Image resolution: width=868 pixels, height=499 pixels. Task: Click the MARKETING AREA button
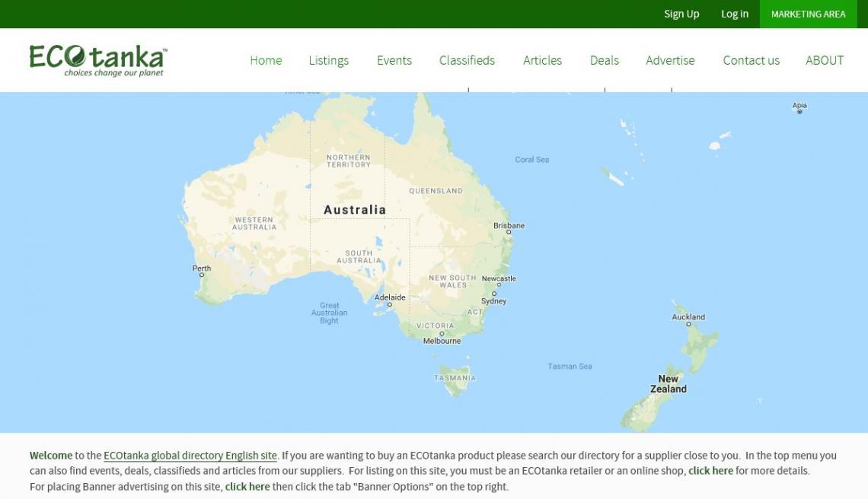(x=808, y=14)
